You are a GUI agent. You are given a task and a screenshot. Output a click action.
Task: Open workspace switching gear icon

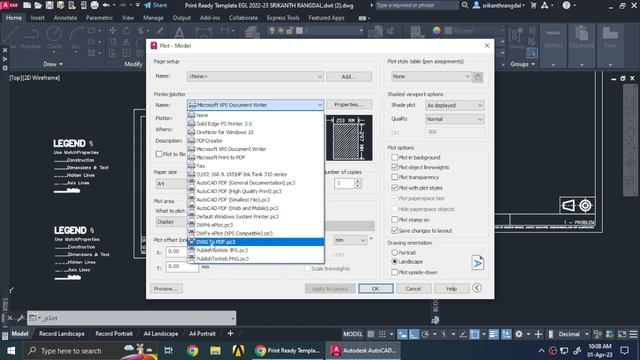(519, 334)
